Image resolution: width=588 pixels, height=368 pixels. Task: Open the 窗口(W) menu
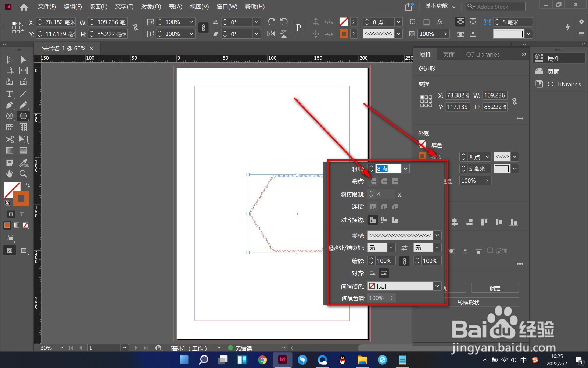coord(227,7)
